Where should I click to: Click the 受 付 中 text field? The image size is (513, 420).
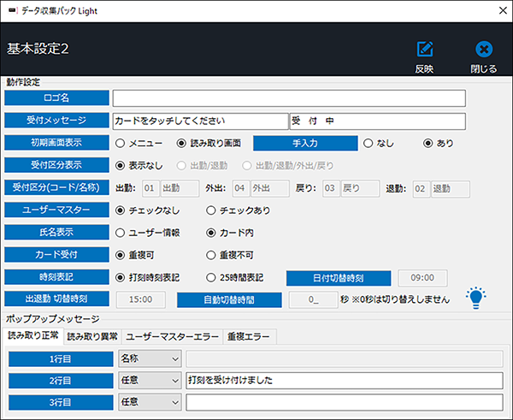point(378,121)
